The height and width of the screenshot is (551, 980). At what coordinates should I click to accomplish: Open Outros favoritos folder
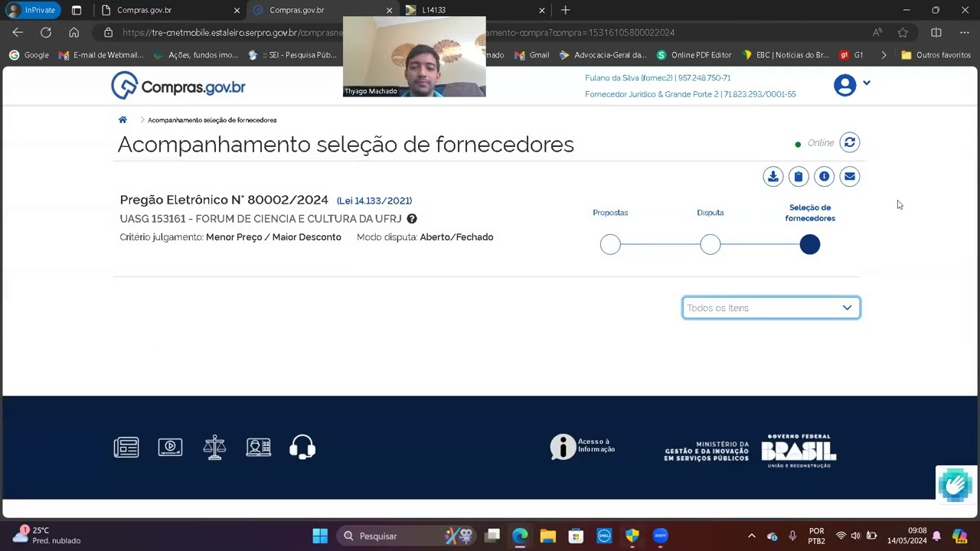(x=936, y=55)
